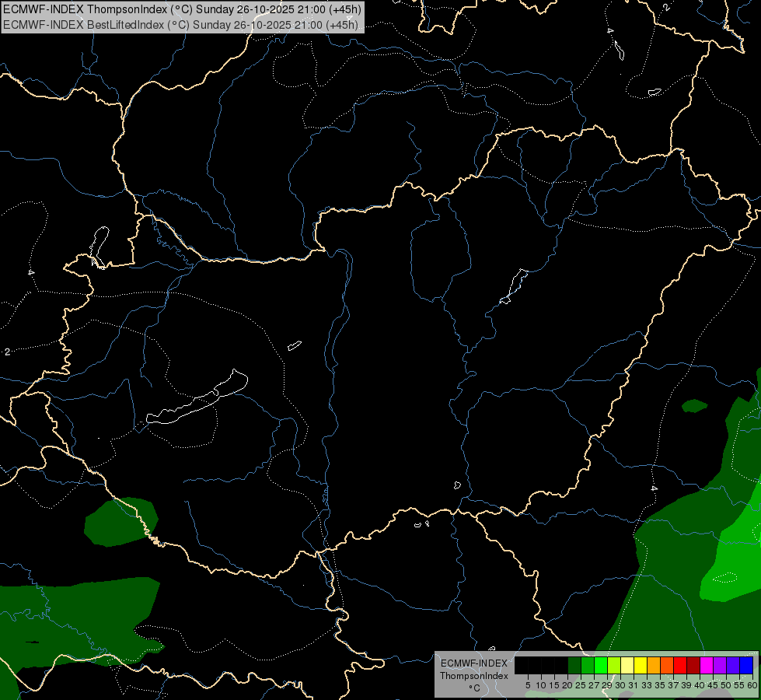Screen dimensions: 761x700
Task: Click the scale value '40' in legend
Action: (700, 685)
